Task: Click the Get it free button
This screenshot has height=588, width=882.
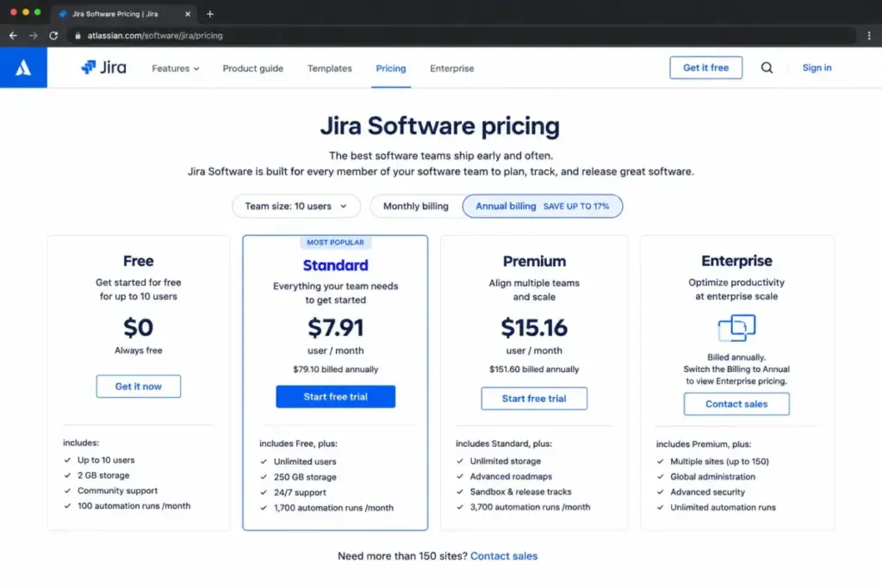Action: [706, 67]
